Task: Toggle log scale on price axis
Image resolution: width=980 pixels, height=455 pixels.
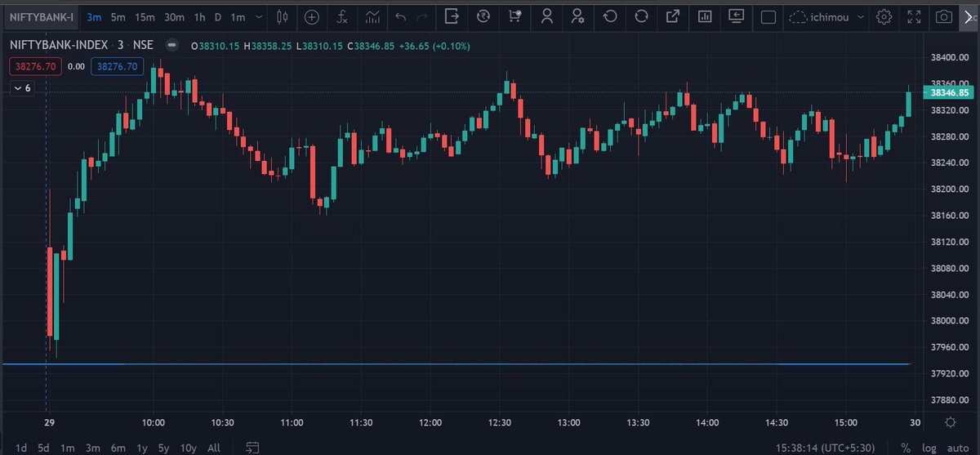Action: click(x=929, y=448)
